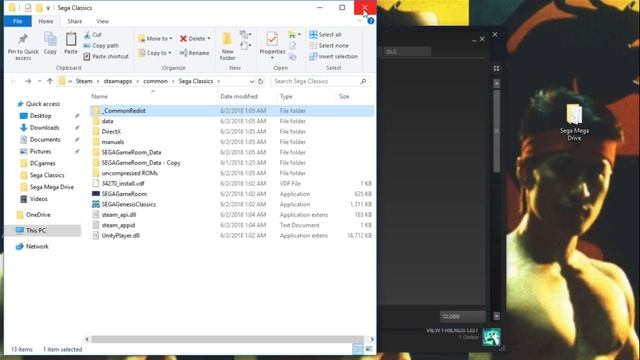Rename the selected item via ribbon

(195, 53)
